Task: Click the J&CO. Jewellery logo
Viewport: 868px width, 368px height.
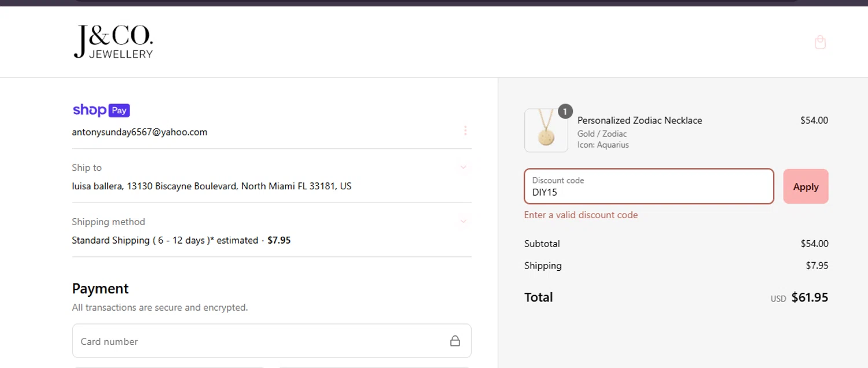Action: (x=113, y=42)
